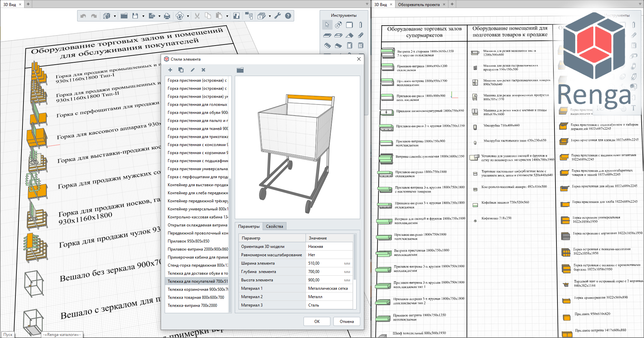Add a new style with plus icon
The width and height of the screenshot is (644, 338).
pyautogui.click(x=170, y=70)
